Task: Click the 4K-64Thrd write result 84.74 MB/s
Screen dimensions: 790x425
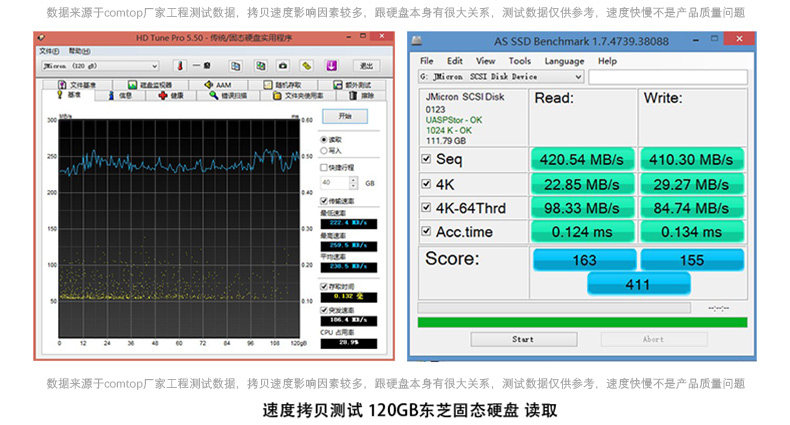Action: (x=691, y=208)
